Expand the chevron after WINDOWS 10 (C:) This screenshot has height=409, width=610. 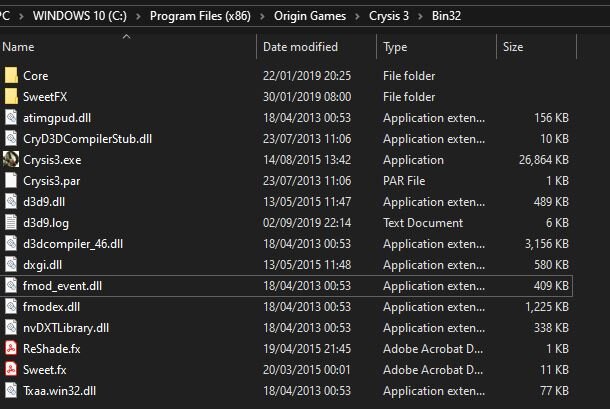(x=138, y=16)
